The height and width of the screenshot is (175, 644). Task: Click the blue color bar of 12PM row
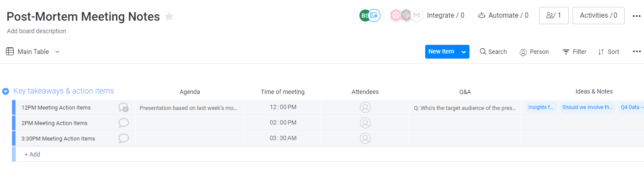[x=14, y=107]
